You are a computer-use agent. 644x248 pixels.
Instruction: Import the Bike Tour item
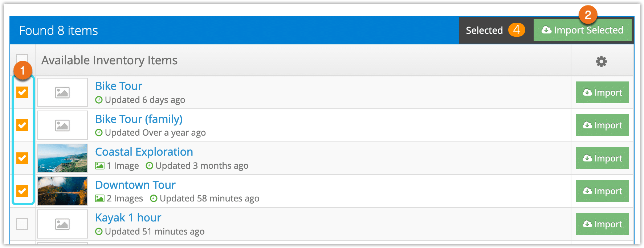602,92
